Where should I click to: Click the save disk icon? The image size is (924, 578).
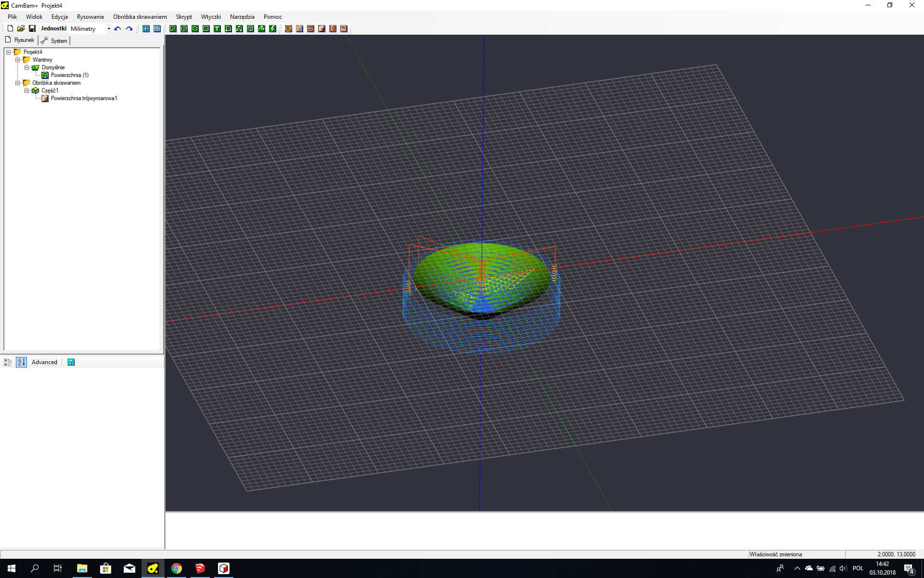[x=32, y=29]
